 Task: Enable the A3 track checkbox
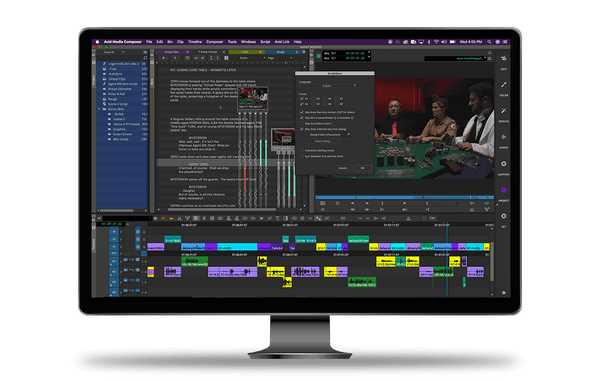tap(313, 99)
